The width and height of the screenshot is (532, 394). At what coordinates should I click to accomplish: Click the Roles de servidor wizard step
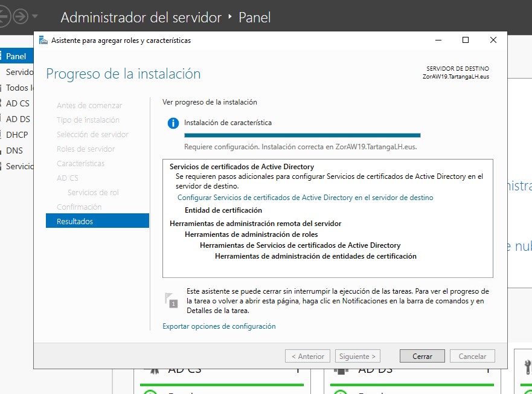tap(86, 149)
